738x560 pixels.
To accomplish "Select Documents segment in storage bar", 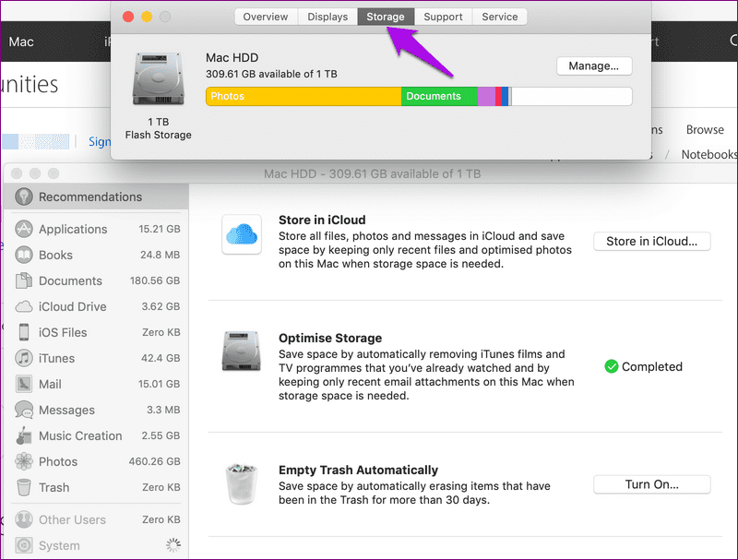I will 440,96.
